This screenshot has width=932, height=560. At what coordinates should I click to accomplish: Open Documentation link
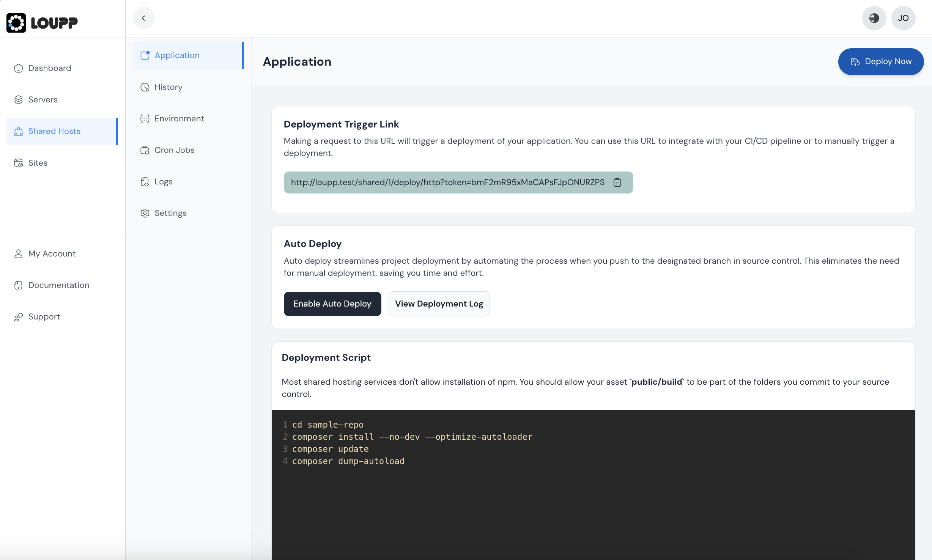coord(62,285)
